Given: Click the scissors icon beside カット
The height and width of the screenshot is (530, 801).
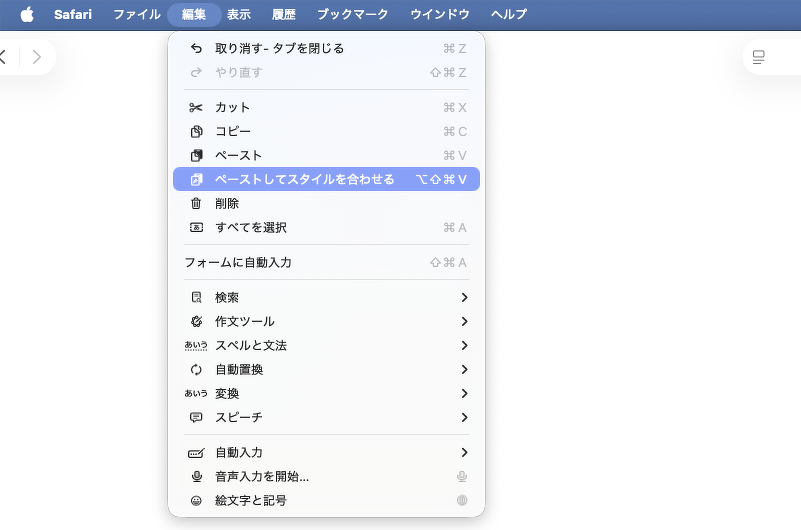Looking at the screenshot, I should pos(196,107).
